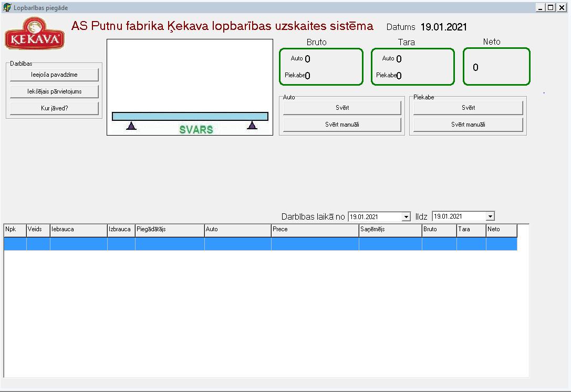571x392 pixels.
Task: Open Iekšējais pārvietojums
Action: pos(54,91)
